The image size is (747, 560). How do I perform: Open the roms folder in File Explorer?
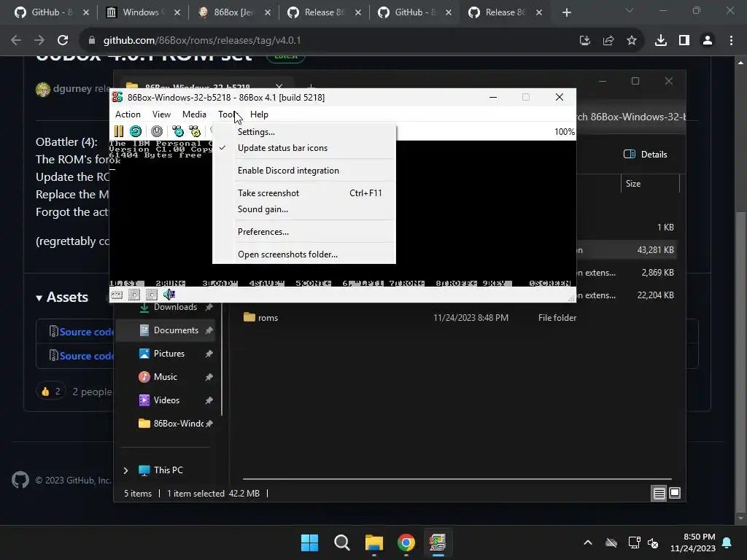[268, 318]
